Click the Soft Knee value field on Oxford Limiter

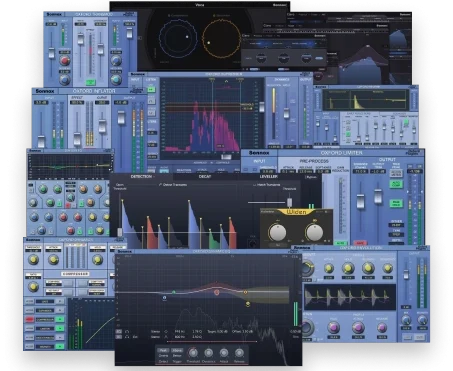tap(323, 171)
